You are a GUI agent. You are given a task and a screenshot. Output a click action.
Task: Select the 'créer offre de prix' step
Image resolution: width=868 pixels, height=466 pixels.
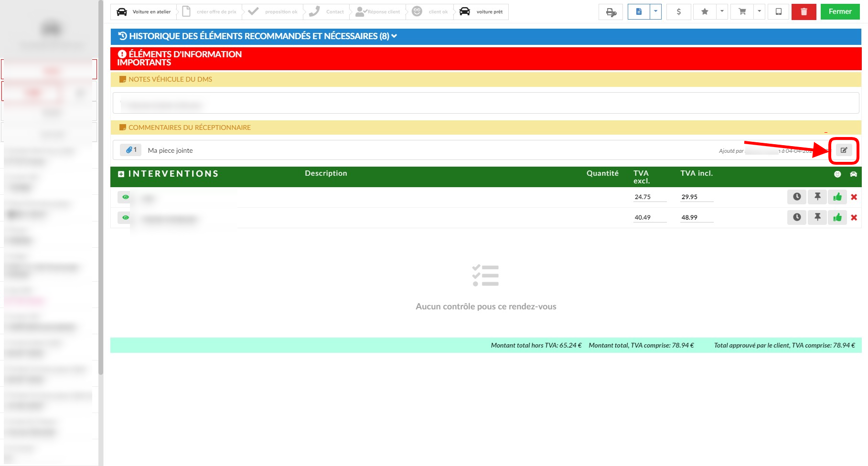(x=210, y=12)
